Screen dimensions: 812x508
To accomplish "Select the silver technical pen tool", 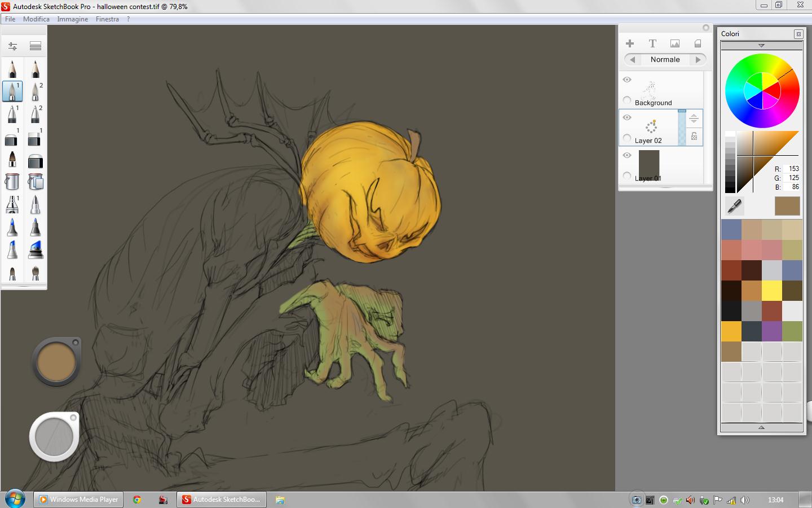I will coord(35,205).
